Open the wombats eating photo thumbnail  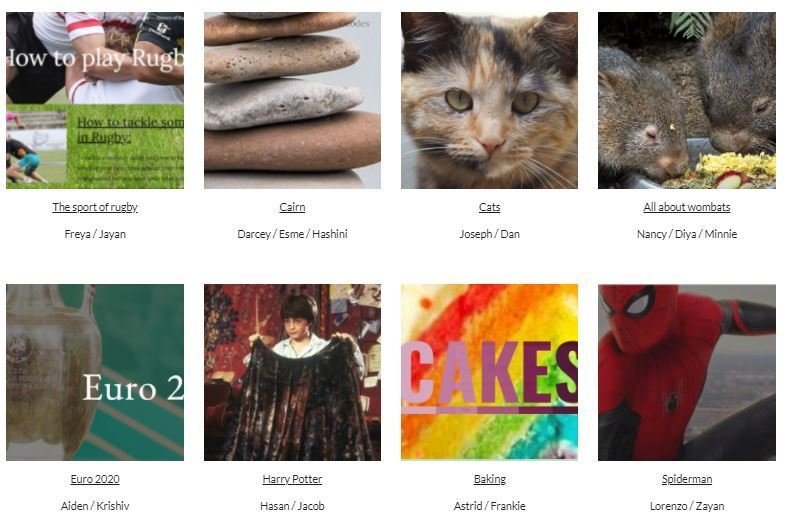[x=687, y=101]
